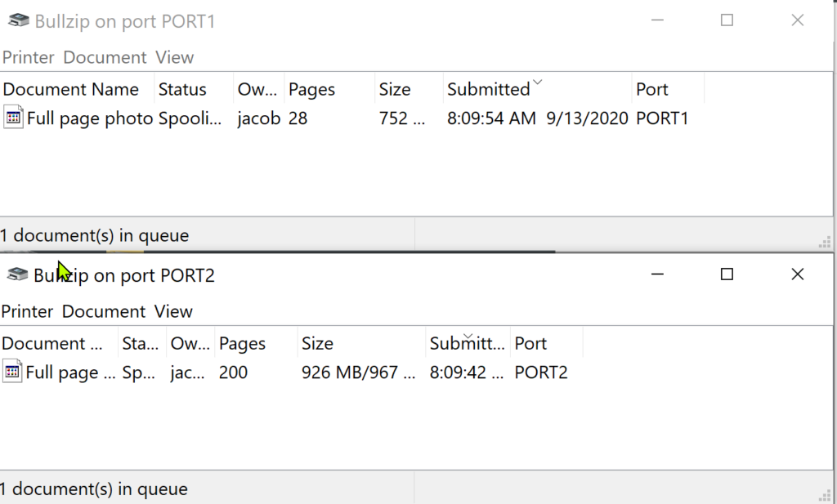Click the '926 MB/967 ...' size cell
The image size is (837, 504).
(358, 372)
